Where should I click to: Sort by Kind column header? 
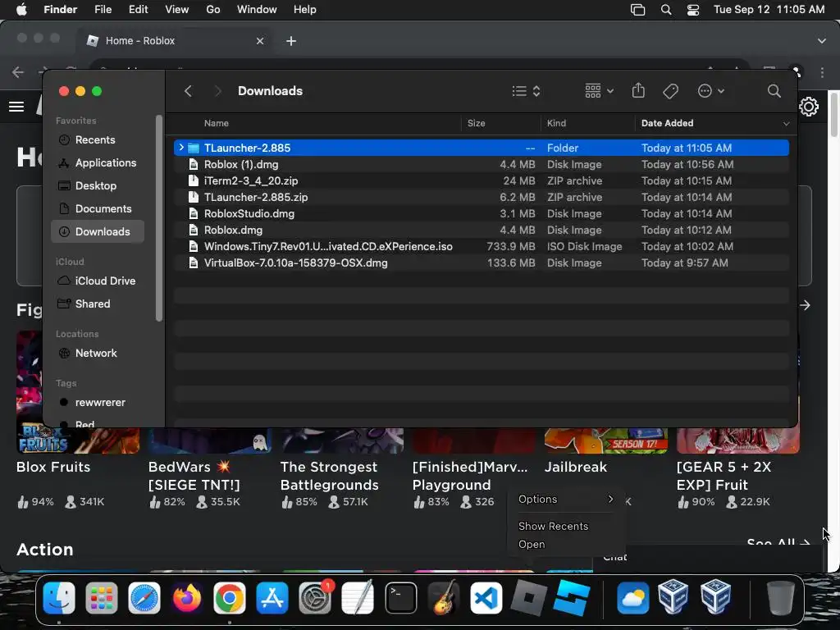pos(557,123)
